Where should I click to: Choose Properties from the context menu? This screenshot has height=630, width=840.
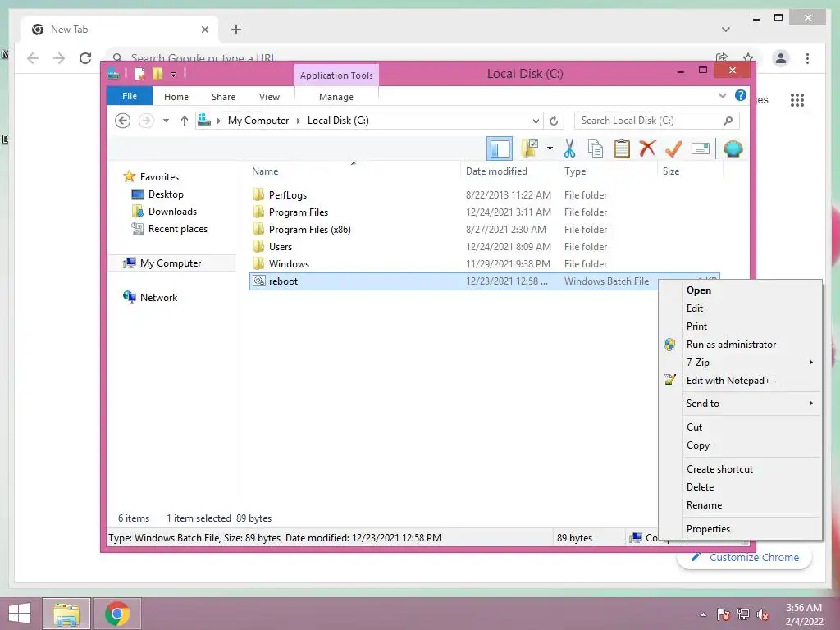click(741, 529)
